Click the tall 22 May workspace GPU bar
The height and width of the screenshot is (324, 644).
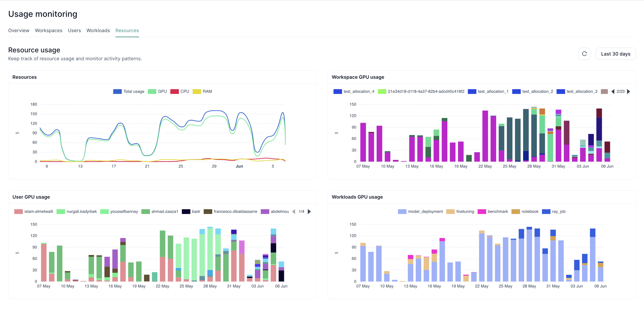coord(485,136)
